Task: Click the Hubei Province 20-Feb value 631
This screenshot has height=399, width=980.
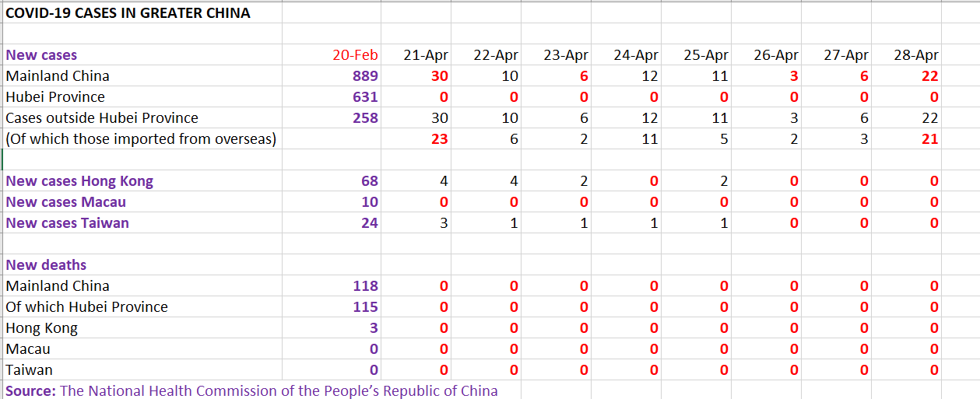Action: [x=364, y=97]
